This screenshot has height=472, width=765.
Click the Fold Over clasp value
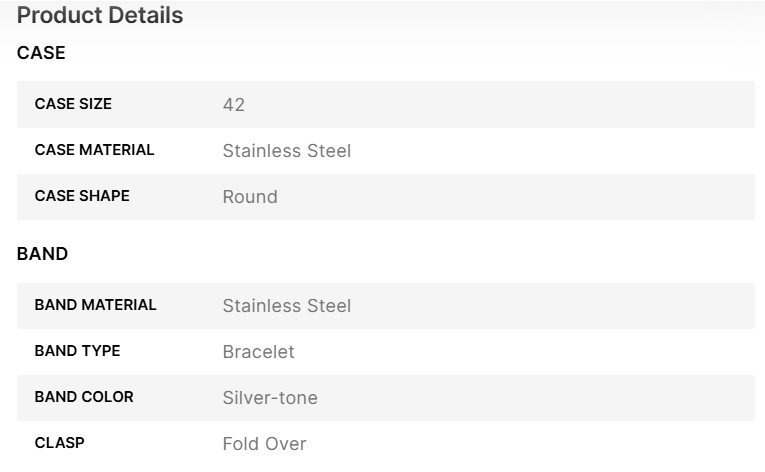coord(264,443)
